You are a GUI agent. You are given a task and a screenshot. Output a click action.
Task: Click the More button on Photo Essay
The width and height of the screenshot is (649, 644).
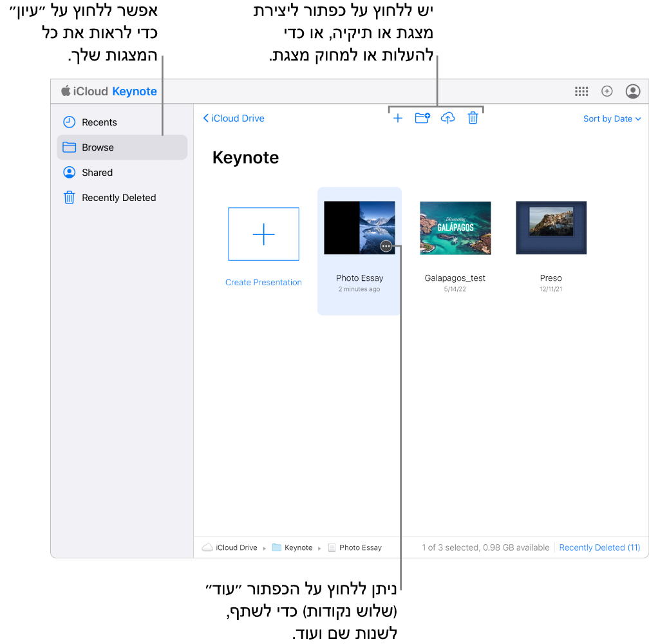386,247
